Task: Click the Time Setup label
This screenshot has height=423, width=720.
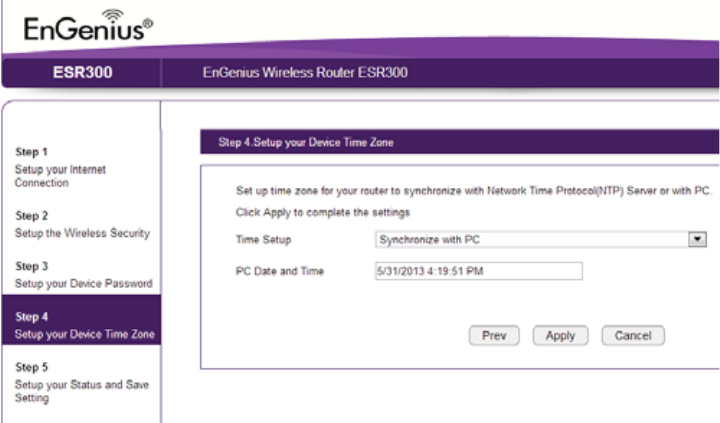Action: point(263,239)
